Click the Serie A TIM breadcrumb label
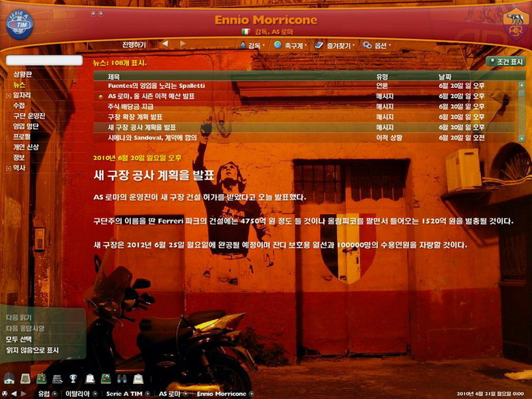The height and width of the screenshot is (399, 532). pyautogui.click(x=124, y=394)
